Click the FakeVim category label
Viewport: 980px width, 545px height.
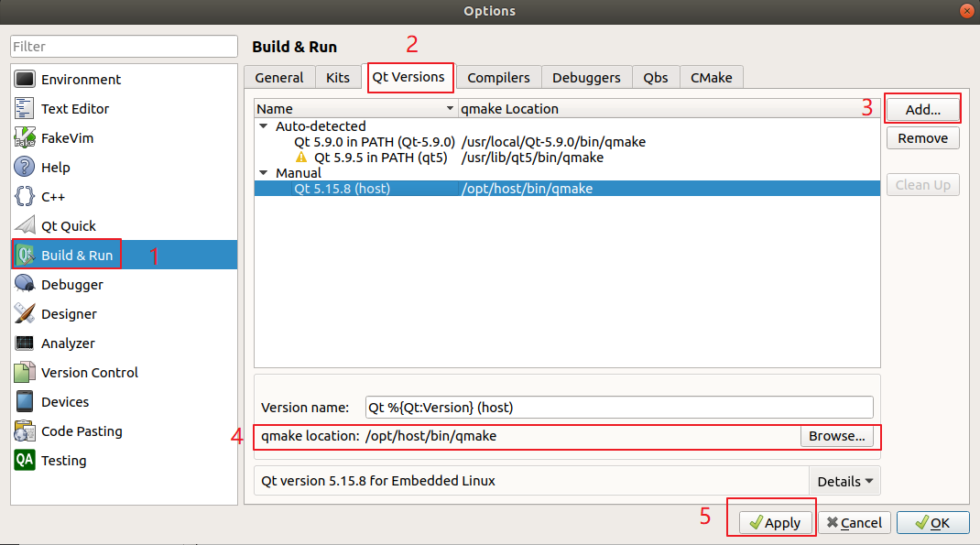click(68, 138)
